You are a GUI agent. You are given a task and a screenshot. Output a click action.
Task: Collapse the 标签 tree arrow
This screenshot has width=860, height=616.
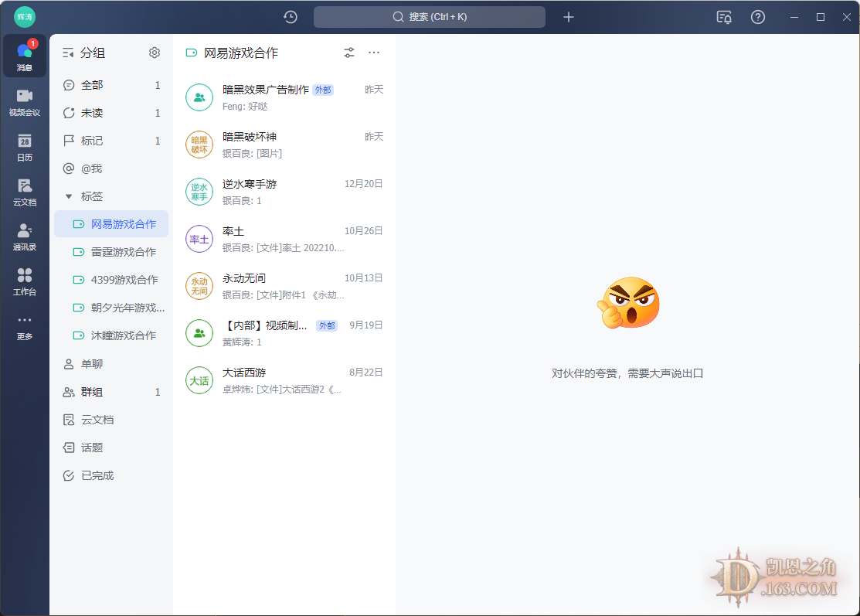(69, 196)
